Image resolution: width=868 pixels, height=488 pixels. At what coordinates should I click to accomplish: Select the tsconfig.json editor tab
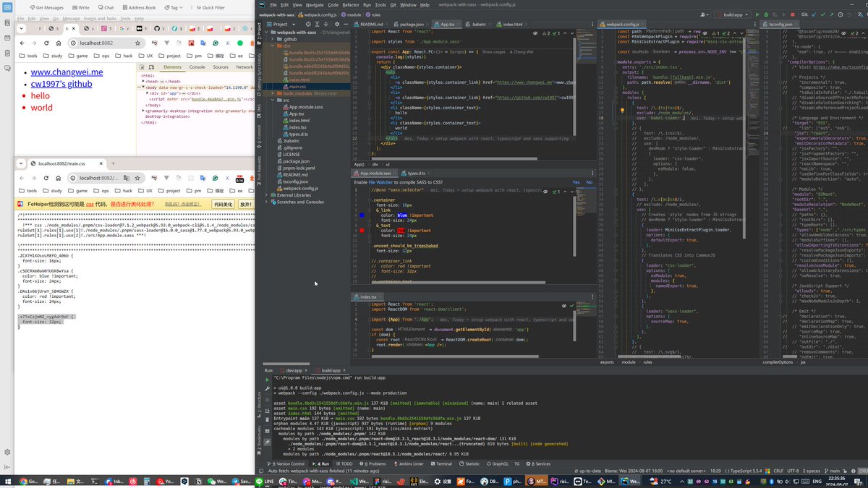click(x=780, y=24)
